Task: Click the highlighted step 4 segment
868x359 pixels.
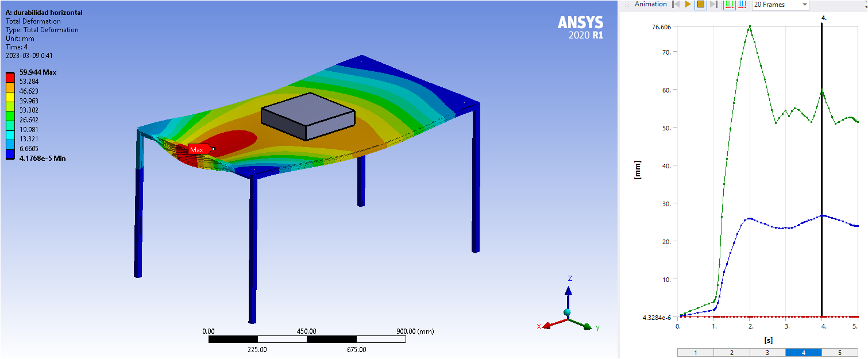Action: pyautogui.click(x=803, y=353)
